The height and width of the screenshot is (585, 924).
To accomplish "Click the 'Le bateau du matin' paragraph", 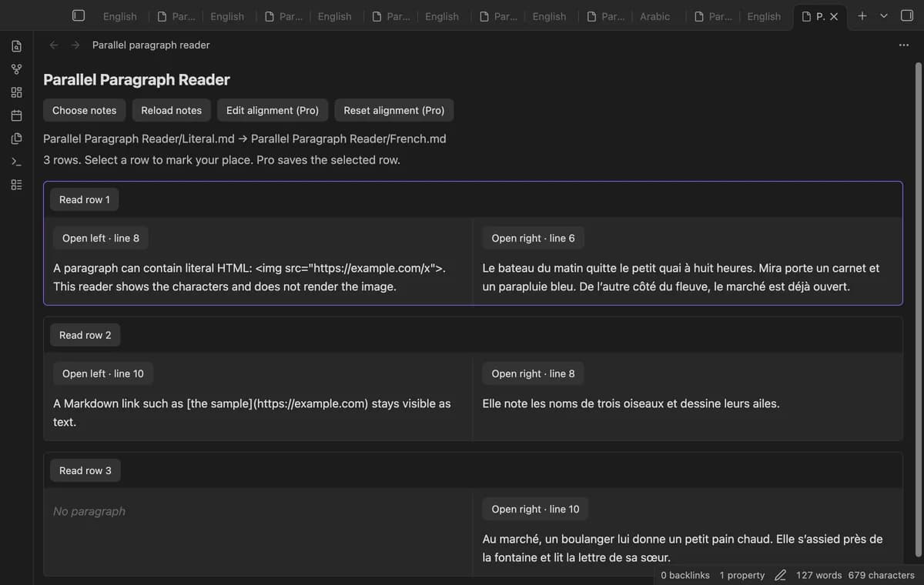I will (x=681, y=277).
